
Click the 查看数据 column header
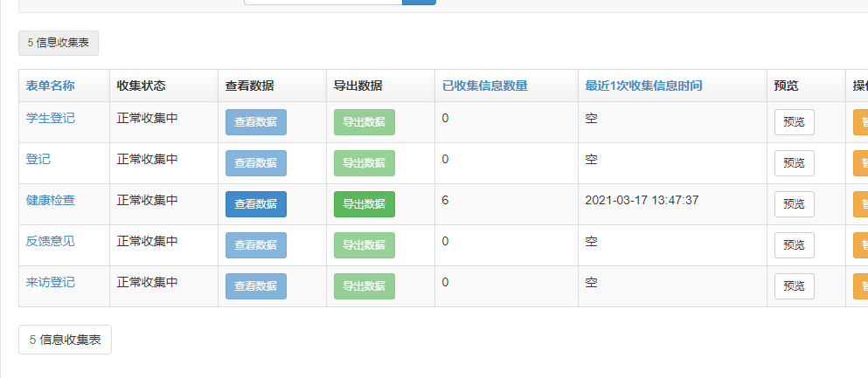[250, 86]
